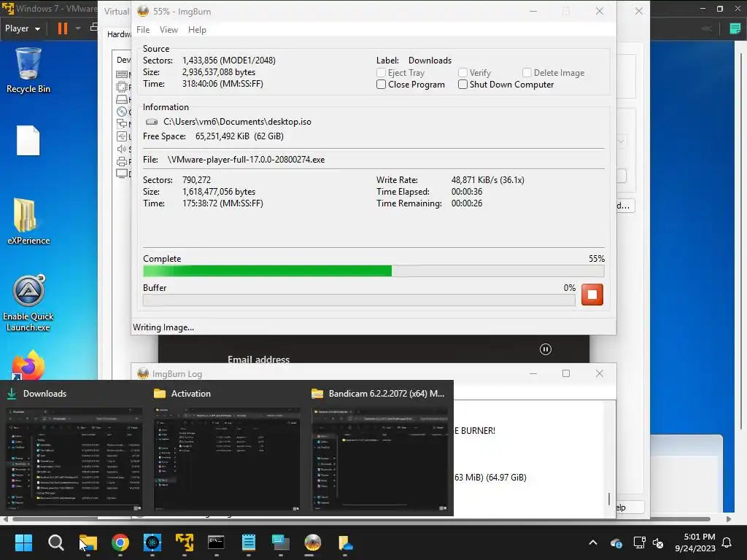Image resolution: width=747 pixels, height=560 pixels.
Task: Switch to VMware Player on the taskbar
Action: pos(185,542)
